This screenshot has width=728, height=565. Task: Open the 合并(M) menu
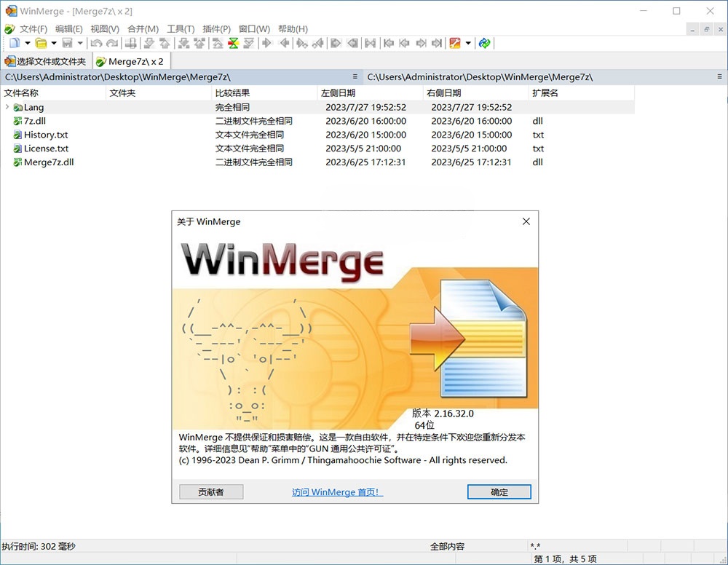(143, 29)
